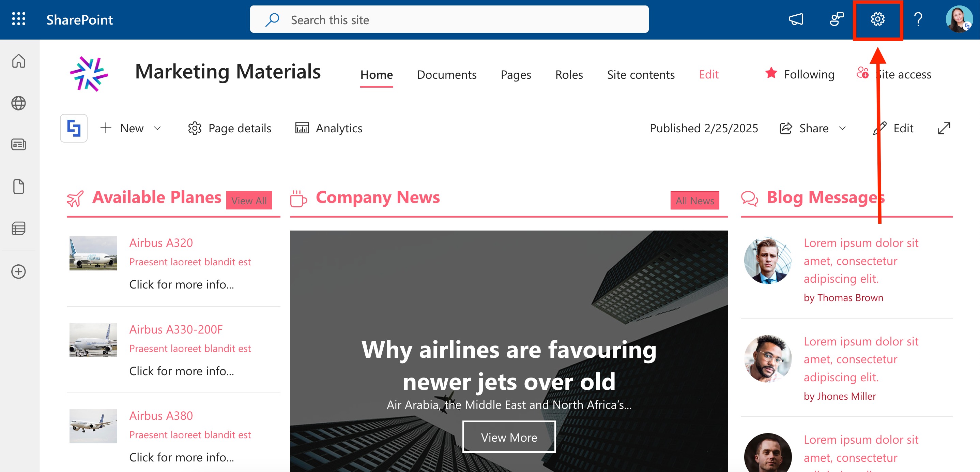Click the All News button

pyautogui.click(x=694, y=201)
